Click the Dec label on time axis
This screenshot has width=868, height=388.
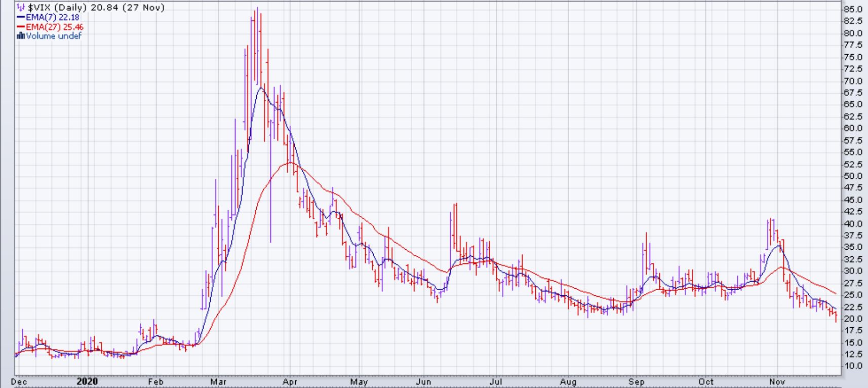click(19, 382)
